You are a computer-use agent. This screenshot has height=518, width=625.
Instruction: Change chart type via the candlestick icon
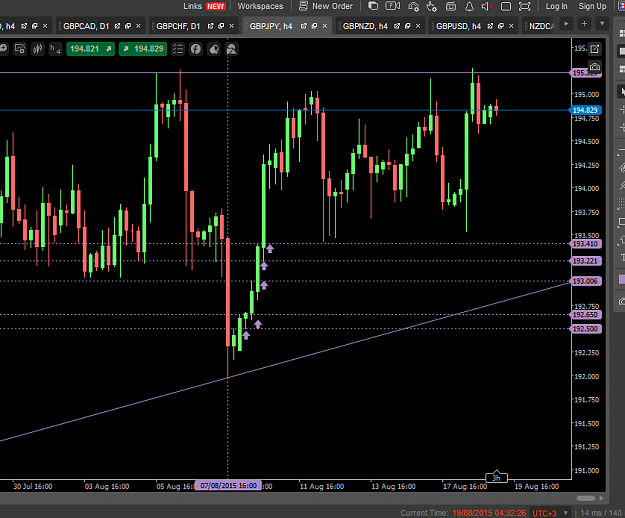point(38,49)
